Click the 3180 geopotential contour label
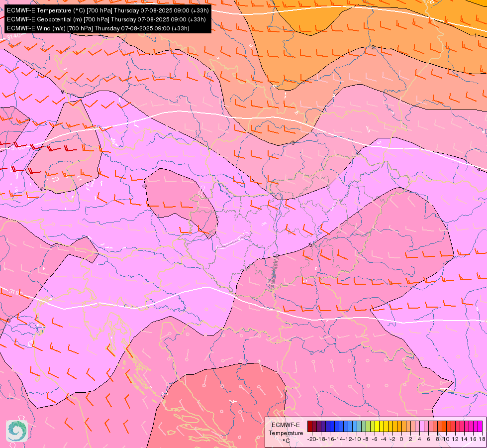Viewport: 487px width, 448px height. coord(16,293)
